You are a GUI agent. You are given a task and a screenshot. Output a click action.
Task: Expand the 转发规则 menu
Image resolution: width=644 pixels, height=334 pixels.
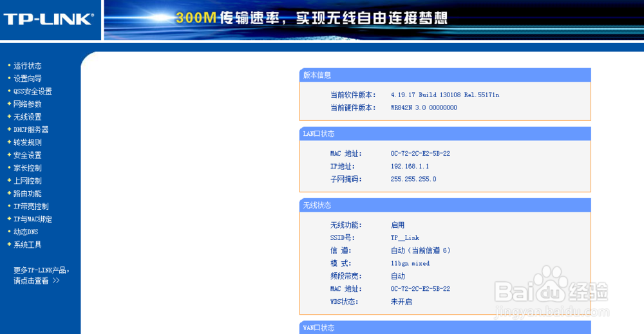[x=27, y=142]
